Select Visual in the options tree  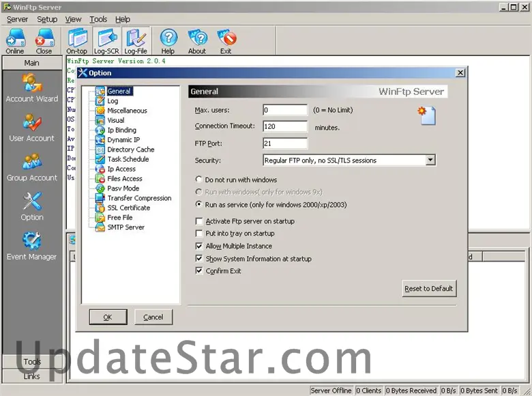click(116, 120)
